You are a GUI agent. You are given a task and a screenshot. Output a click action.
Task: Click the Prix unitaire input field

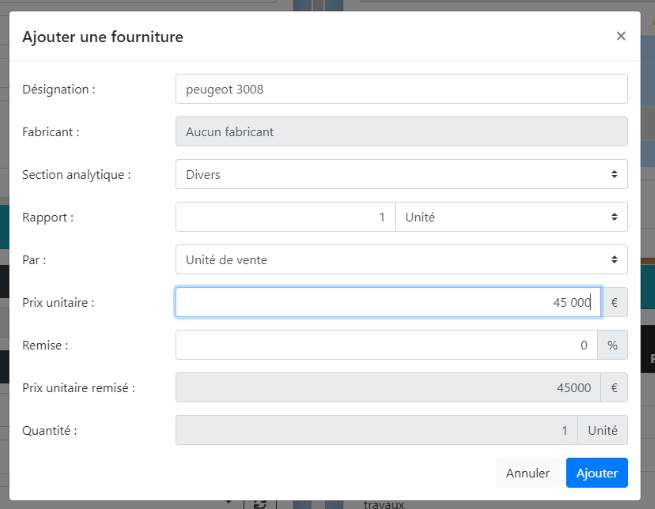pos(388,302)
